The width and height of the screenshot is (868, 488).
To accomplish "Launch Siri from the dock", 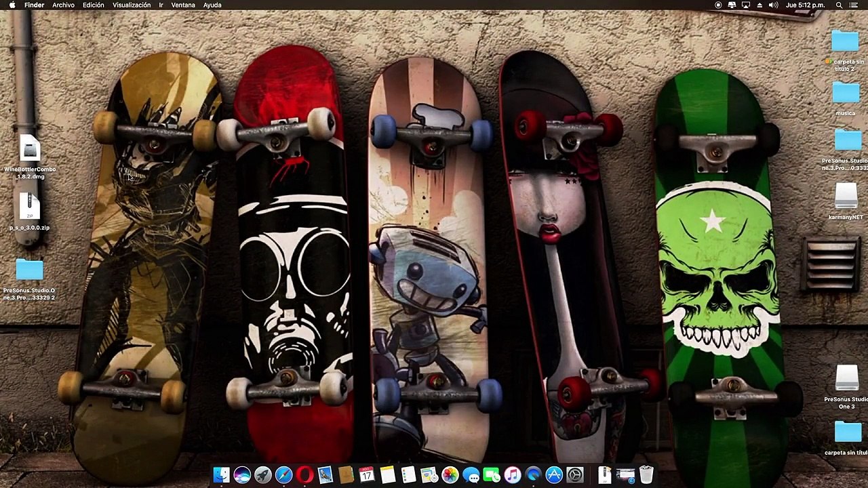I will 242,475.
